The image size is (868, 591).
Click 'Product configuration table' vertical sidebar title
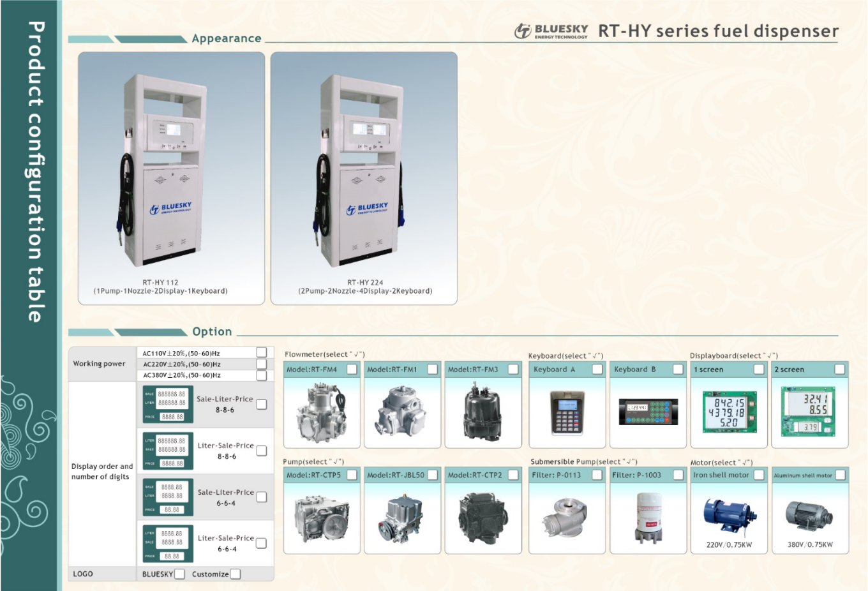click(35, 172)
